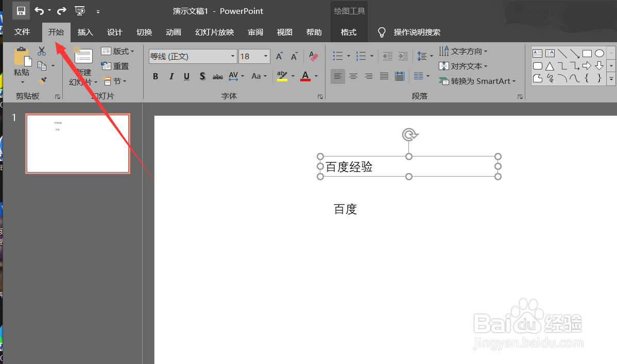617x364 pixels.
Task: Click the 重置 reset button
Action: [115, 66]
